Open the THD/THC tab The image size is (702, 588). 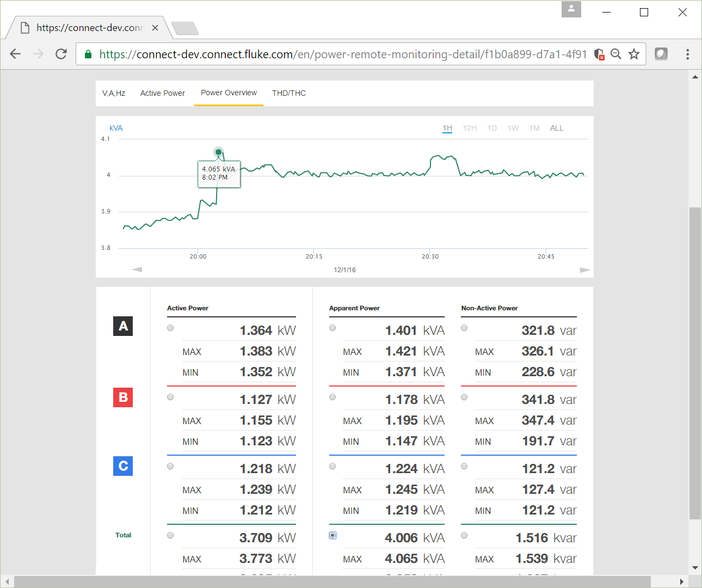click(x=289, y=93)
